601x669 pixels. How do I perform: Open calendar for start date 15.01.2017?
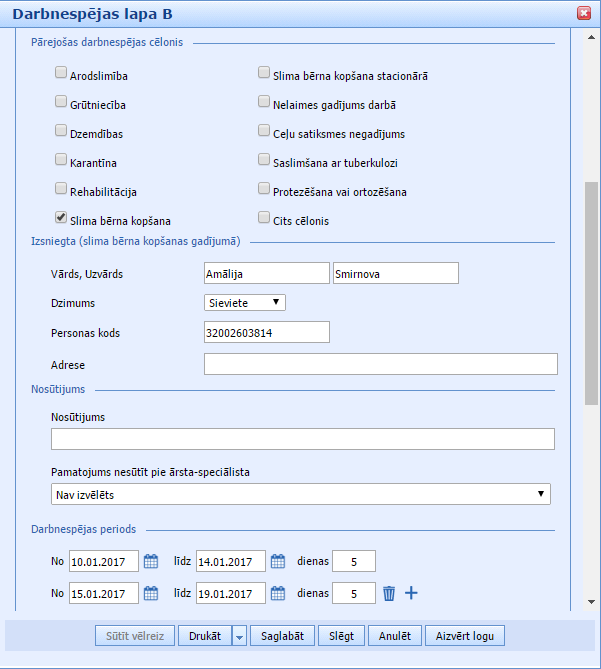pyautogui.click(x=151, y=593)
